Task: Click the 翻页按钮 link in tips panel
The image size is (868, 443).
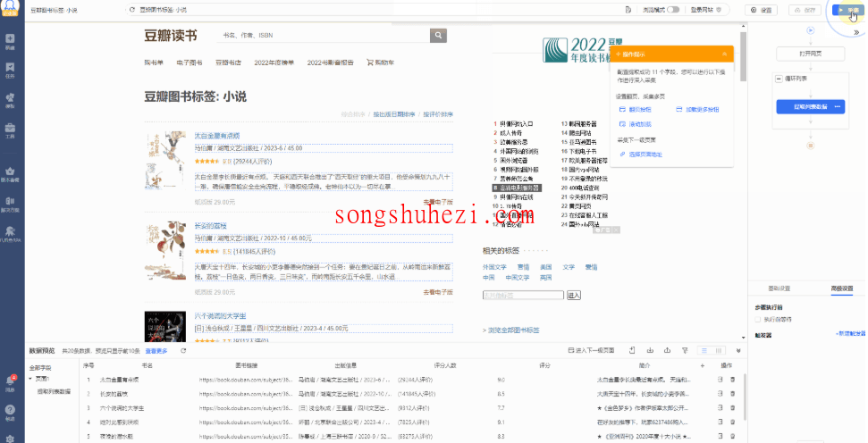Action: pyautogui.click(x=635, y=110)
